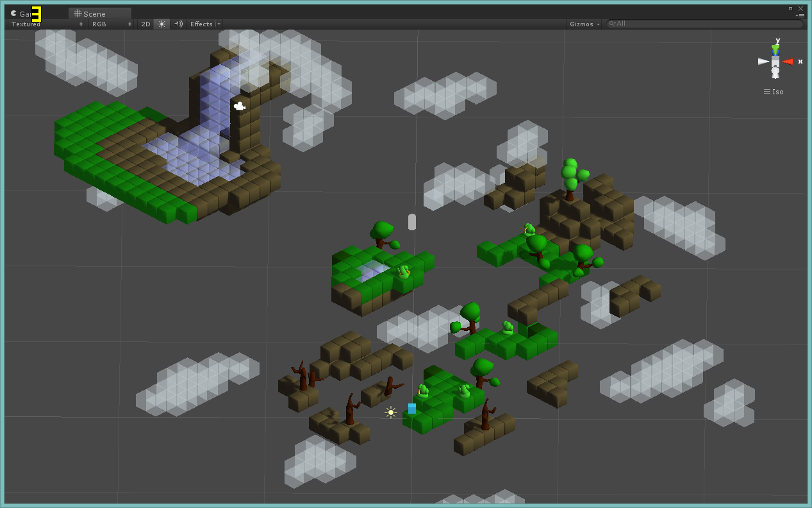This screenshot has width=812, height=508.
Task: Click the green Y axis cone
Action: tap(775, 49)
